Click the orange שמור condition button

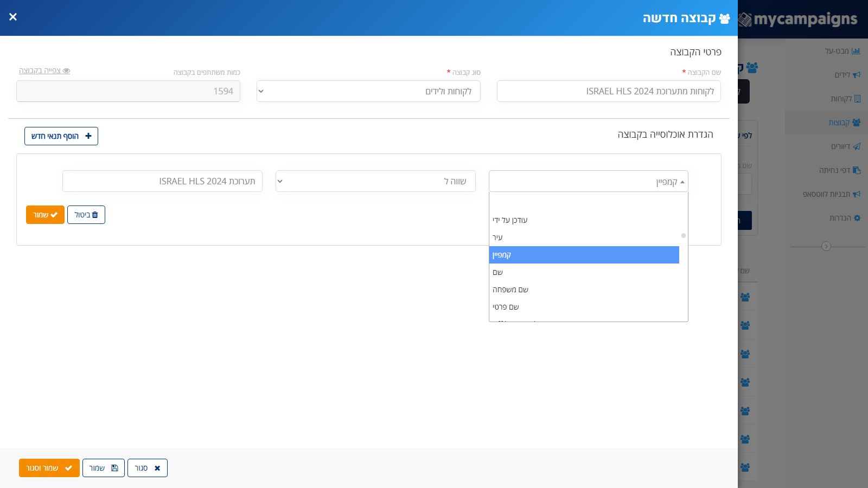[45, 215]
